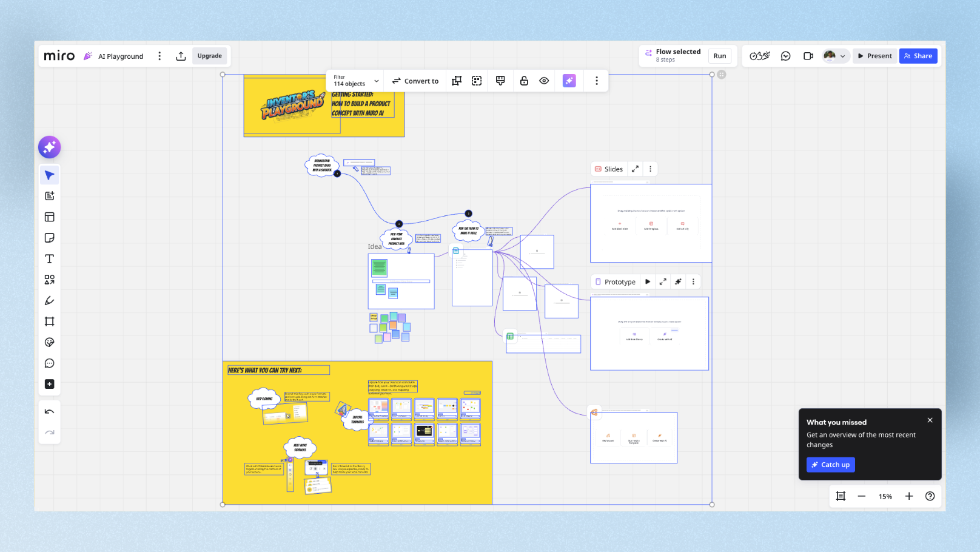Open the Filter 114 objects dropdown
Screen dimensions: 980x552
pos(355,81)
